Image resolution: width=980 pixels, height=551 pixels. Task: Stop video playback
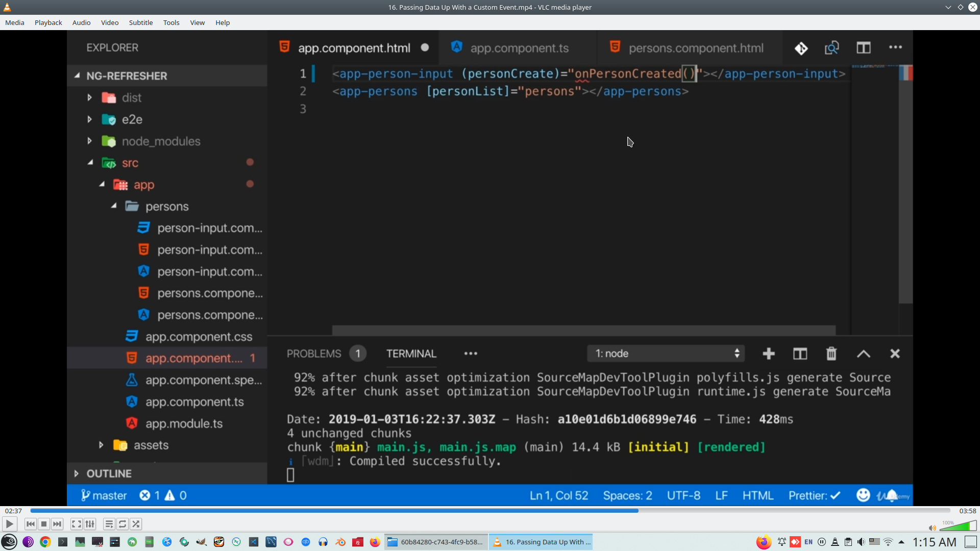coord(44,524)
